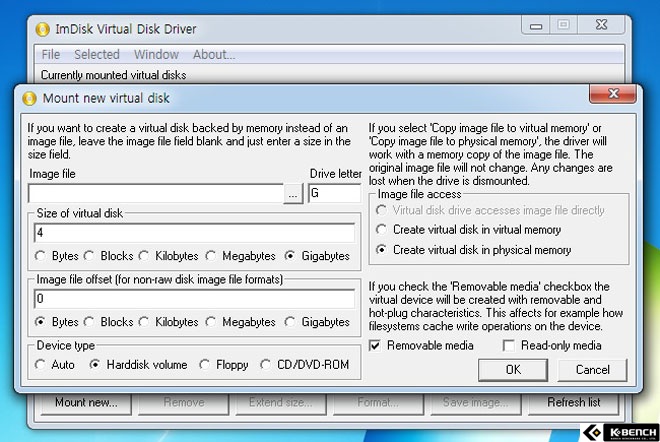Click Refresh list button in ImDisk window
Screen dimensions: 660x442
(x=573, y=403)
